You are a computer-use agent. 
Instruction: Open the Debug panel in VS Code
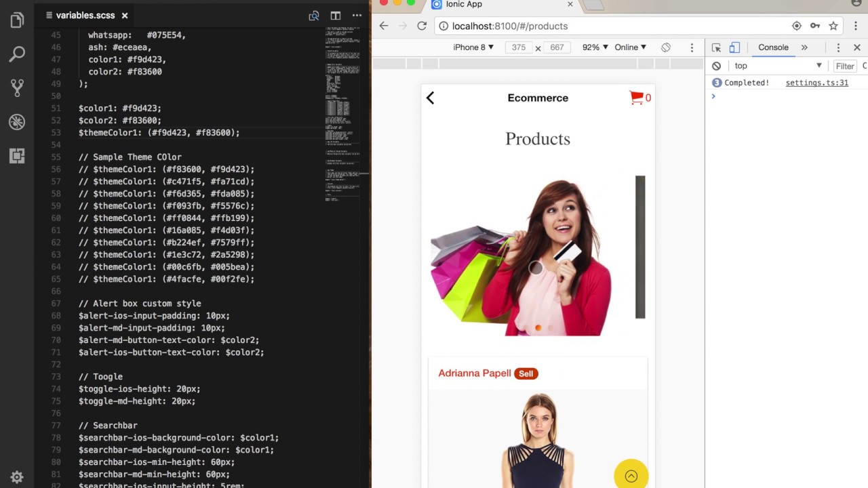point(17,122)
